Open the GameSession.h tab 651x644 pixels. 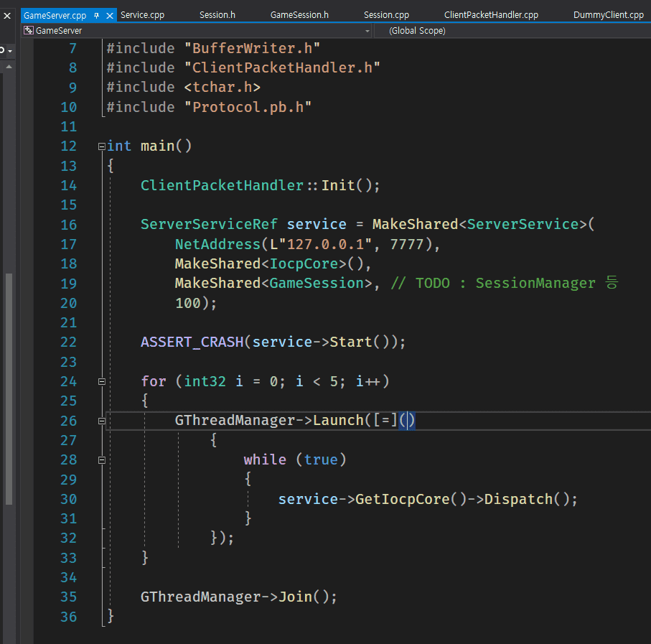pos(299,15)
